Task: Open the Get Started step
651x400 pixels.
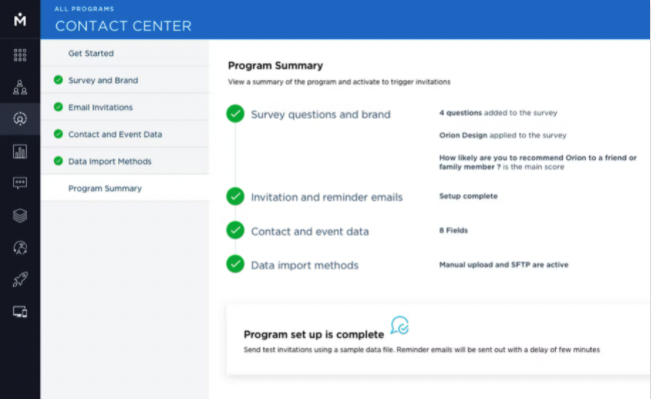Action: [91, 53]
